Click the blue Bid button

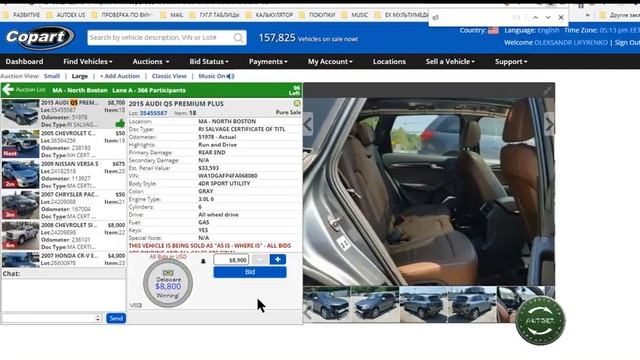tap(250, 272)
